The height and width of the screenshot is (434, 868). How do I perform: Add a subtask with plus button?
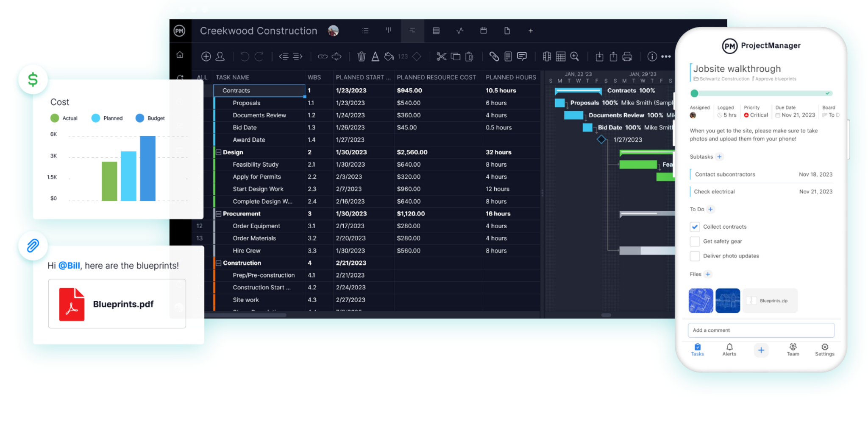(719, 157)
